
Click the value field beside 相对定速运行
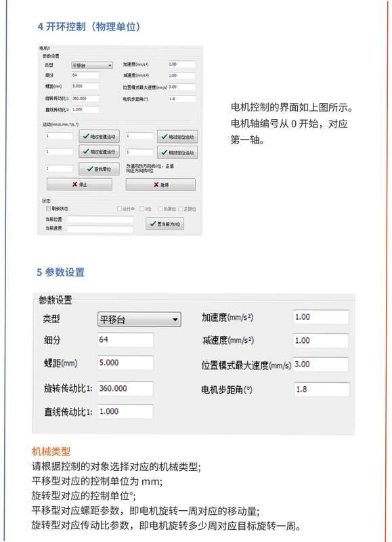59,151
